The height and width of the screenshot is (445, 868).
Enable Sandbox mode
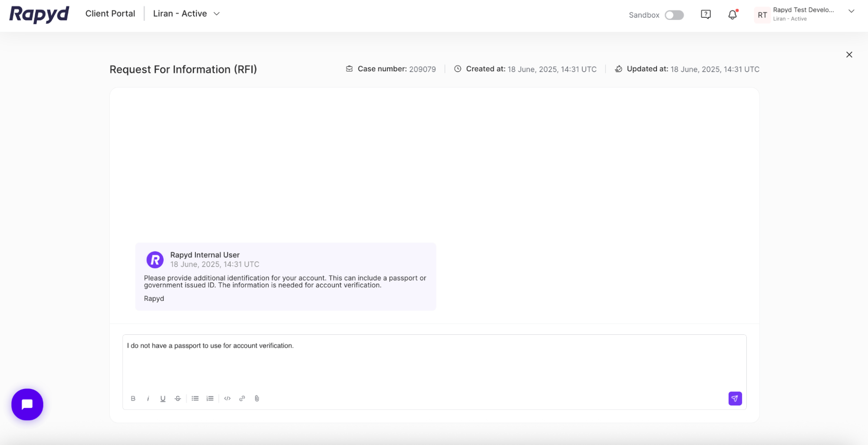(674, 15)
